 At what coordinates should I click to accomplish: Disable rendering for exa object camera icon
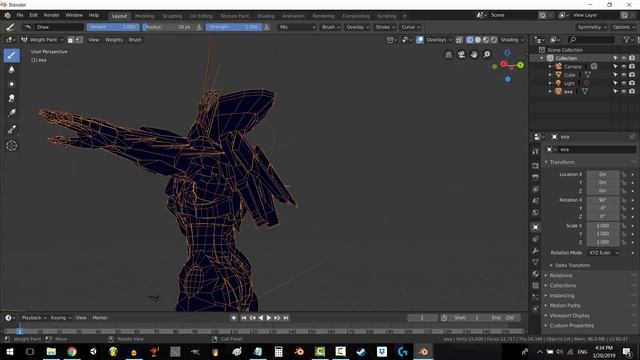tap(632, 91)
